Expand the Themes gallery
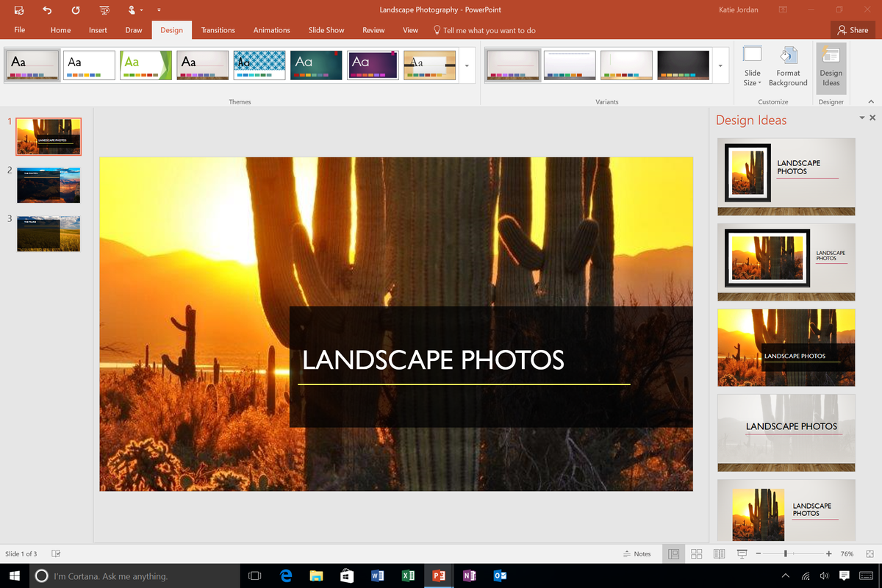 (x=466, y=65)
